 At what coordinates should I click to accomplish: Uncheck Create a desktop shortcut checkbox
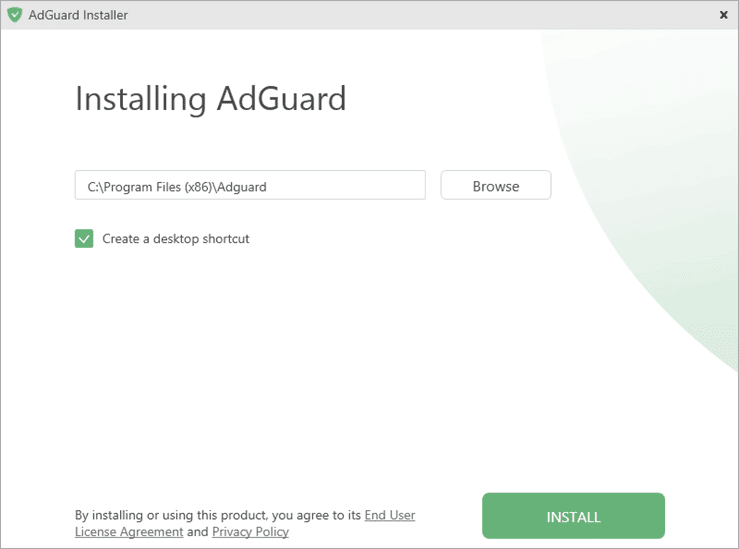click(84, 238)
